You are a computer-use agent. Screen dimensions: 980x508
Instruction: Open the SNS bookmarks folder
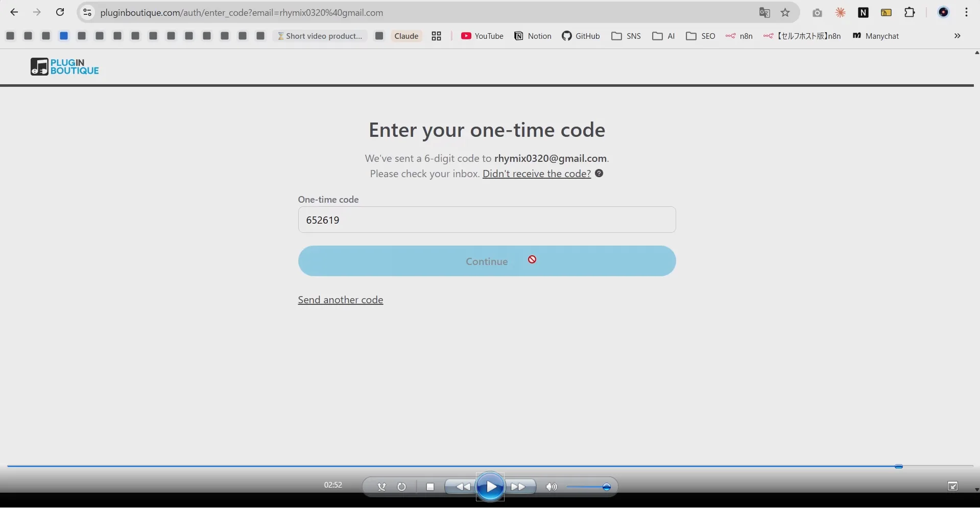[x=626, y=36]
